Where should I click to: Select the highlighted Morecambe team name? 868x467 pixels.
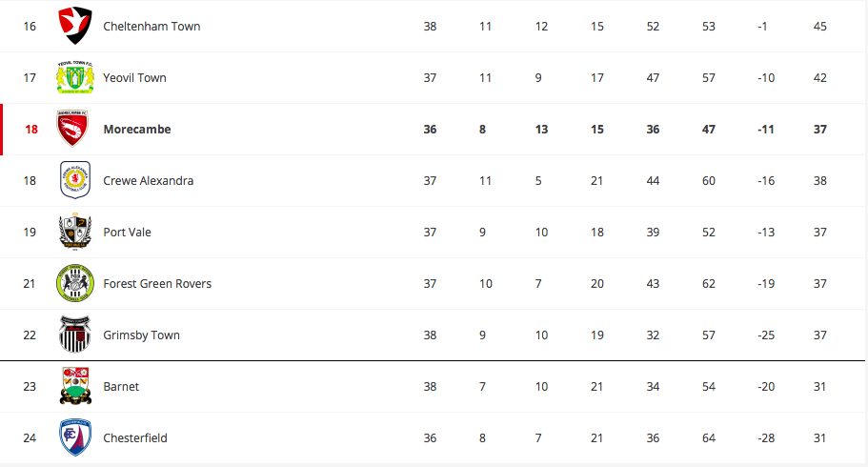click(137, 129)
